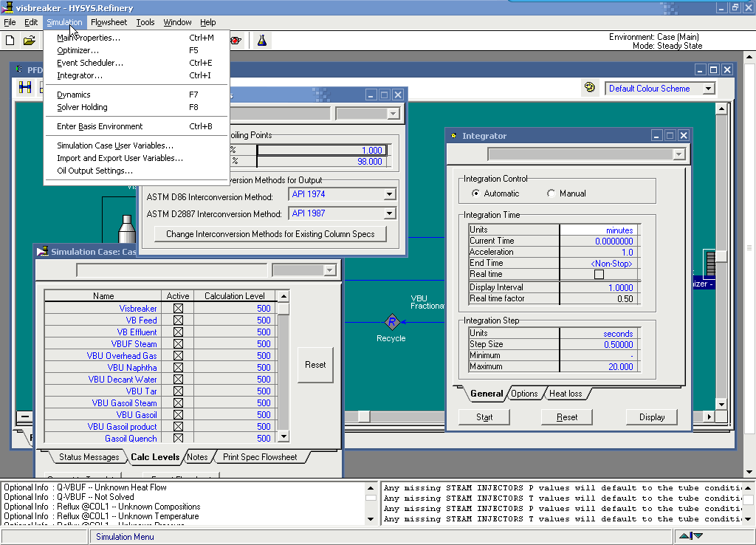756x545 pixels.
Task: Click the PFD window title icon
Action: (x=19, y=69)
